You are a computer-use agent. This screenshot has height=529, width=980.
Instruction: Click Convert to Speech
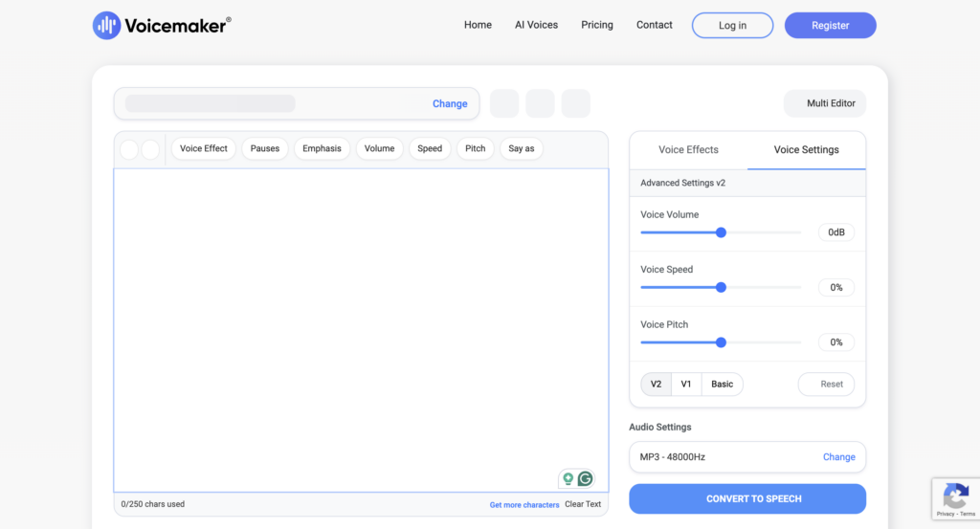747,499
